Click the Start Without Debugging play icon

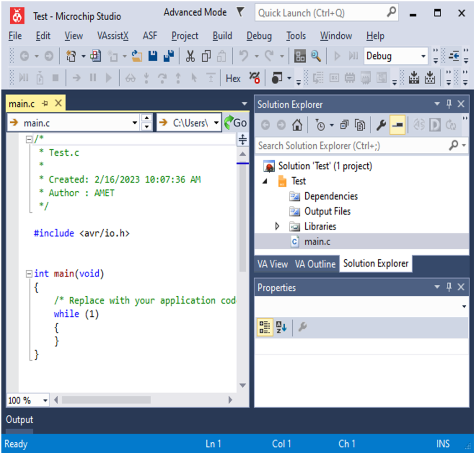[337, 56]
